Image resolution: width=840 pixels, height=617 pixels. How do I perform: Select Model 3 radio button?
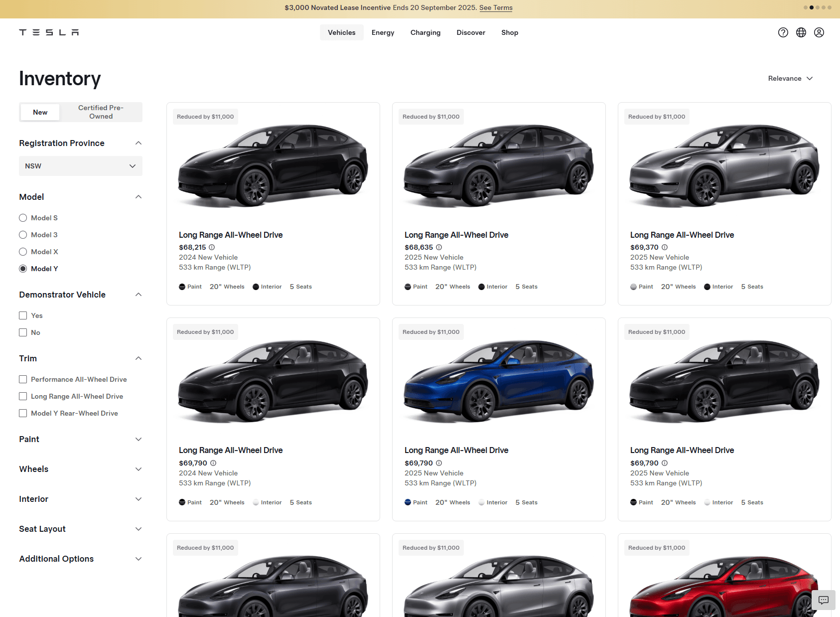tap(23, 235)
